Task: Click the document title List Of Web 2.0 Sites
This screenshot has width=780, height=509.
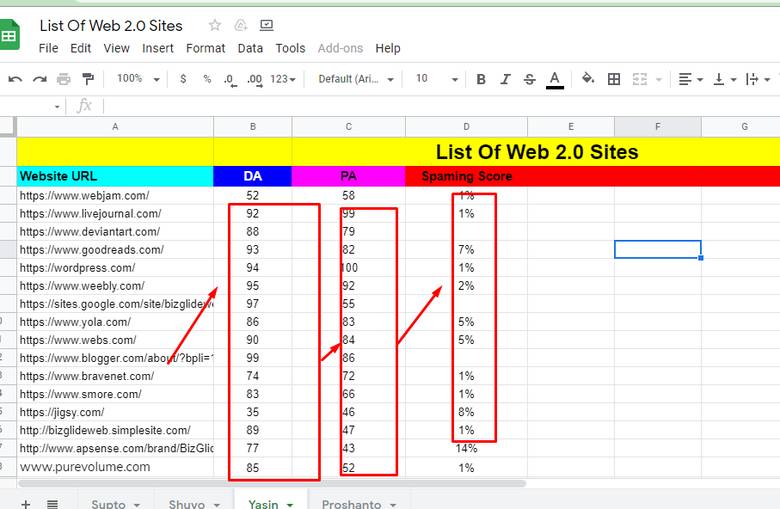Action: click(x=111, y=25)
